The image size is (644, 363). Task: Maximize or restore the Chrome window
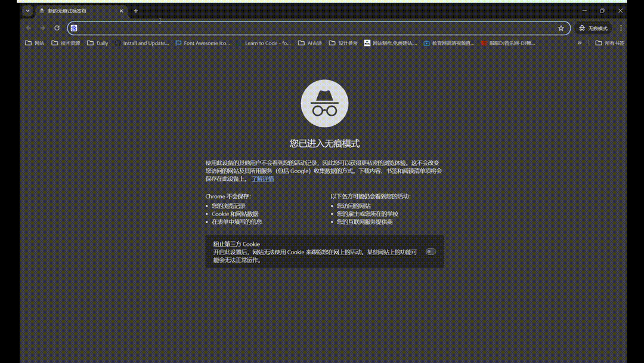[x=602, y=11]
